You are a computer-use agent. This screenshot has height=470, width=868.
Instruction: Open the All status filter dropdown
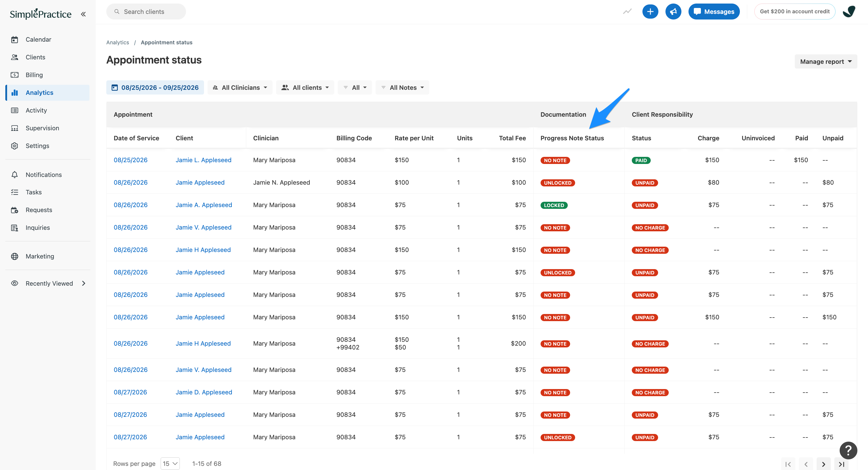[355, 87]
